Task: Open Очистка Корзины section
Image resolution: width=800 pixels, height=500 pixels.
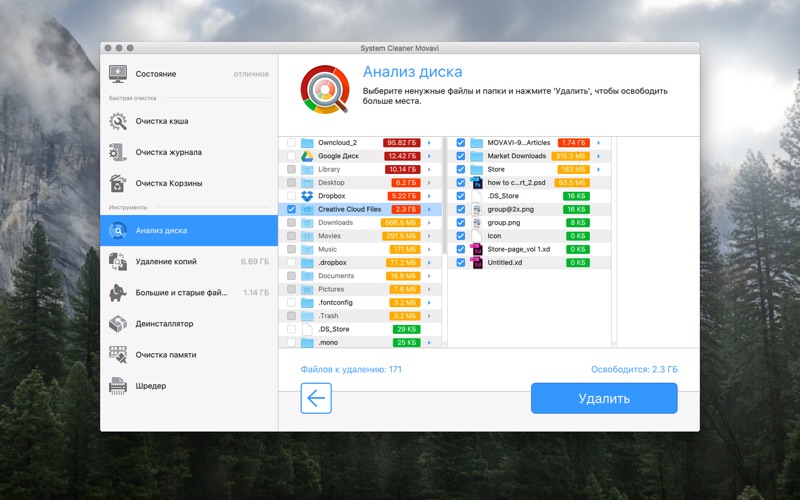Action: 189,184
